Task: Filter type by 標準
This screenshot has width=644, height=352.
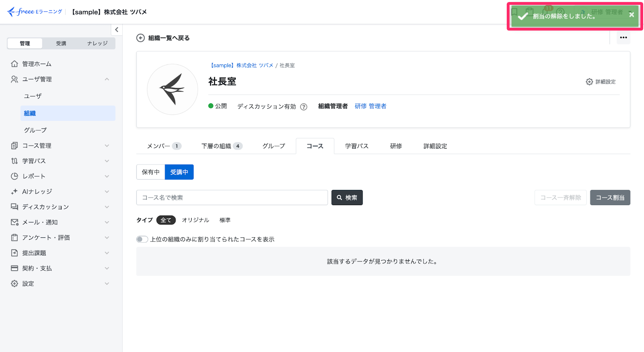Action: click(x=225, y=220)
